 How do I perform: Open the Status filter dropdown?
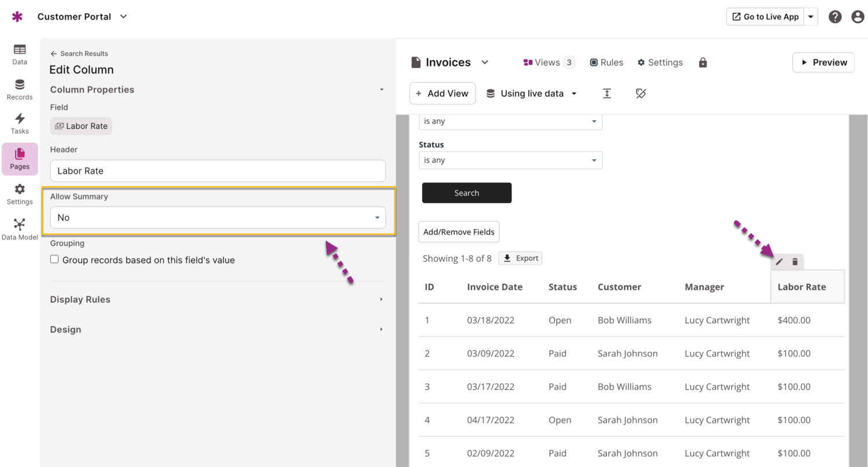tap(510, 160)
